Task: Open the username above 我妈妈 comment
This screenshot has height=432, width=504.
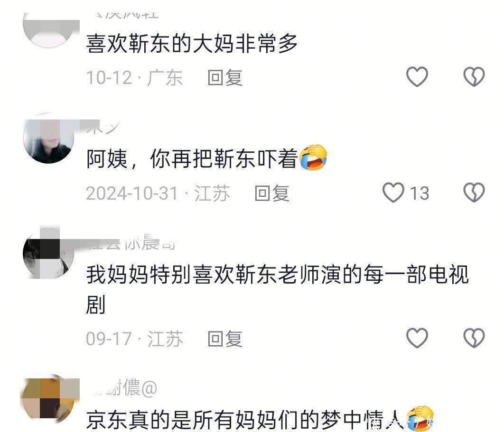Action: [x=132, y=242]
